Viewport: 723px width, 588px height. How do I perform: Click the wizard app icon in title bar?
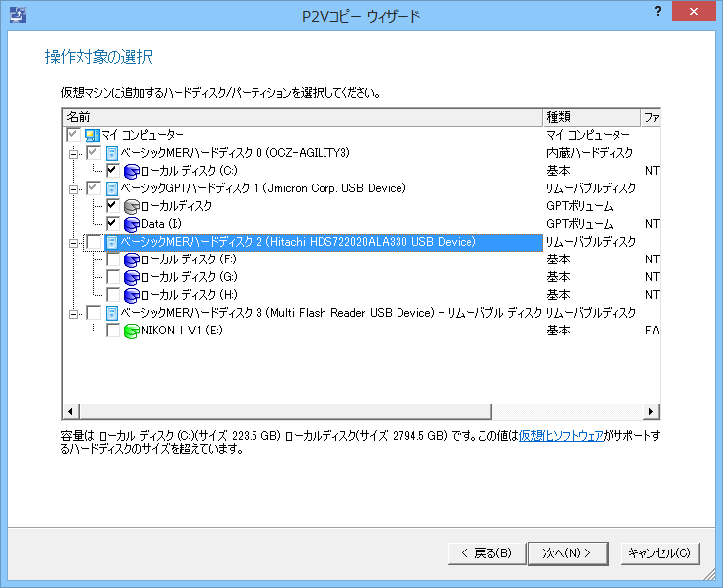point(18,15)
